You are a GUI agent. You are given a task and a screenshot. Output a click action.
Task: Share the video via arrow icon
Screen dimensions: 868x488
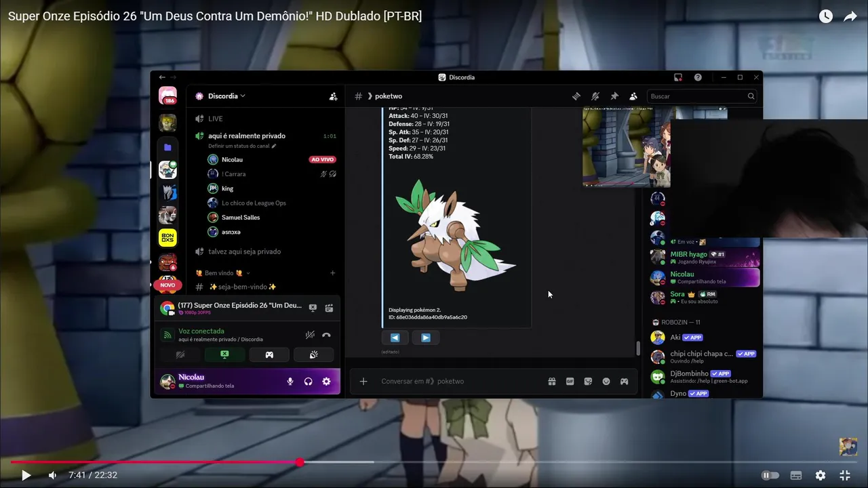(850, 16)
